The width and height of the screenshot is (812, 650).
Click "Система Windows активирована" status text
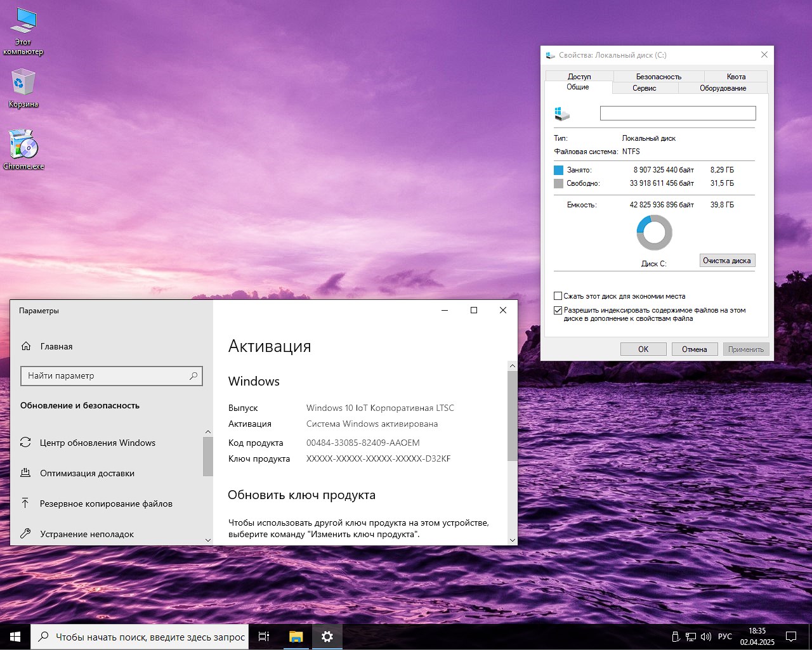[x=372, y=424]
